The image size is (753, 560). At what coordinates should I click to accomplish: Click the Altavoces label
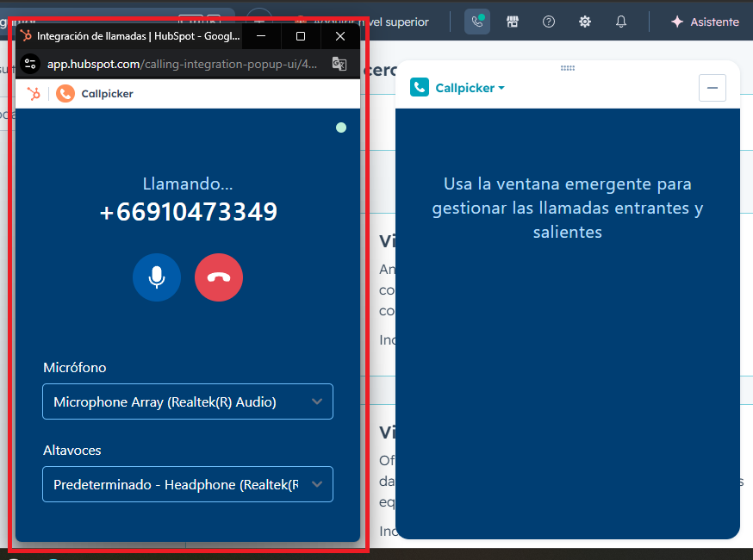coord(72,450)
